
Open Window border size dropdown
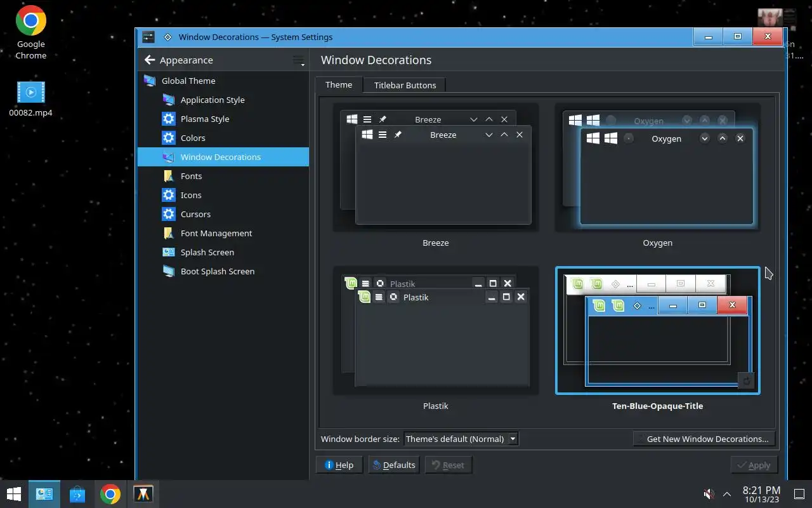461,439
